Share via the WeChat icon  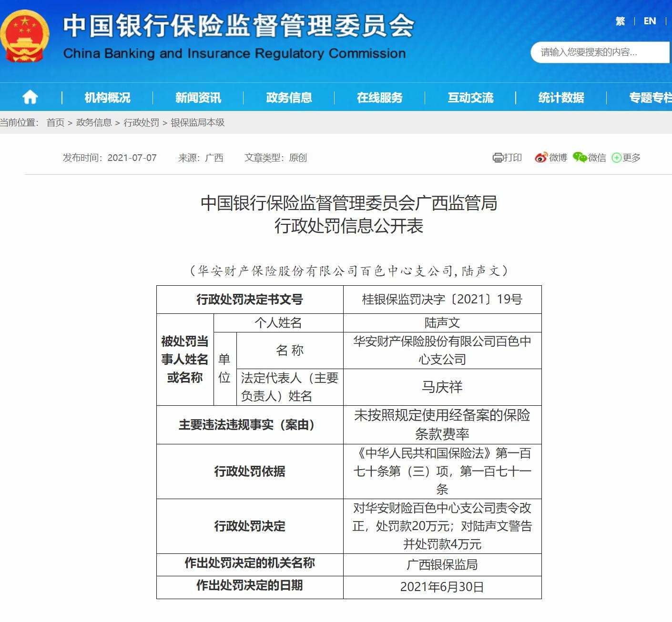click(x=580, y=158)
